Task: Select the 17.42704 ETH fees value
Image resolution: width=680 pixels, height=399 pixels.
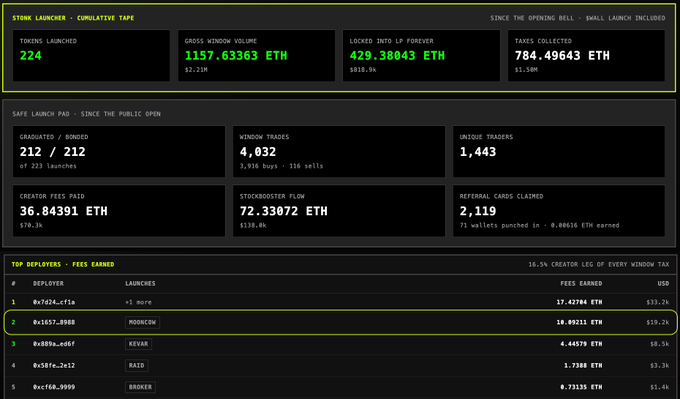Action: coord(579,302)
